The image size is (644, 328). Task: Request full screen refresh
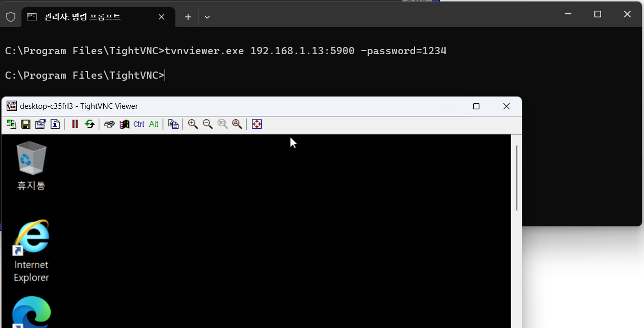click(89, 124)
